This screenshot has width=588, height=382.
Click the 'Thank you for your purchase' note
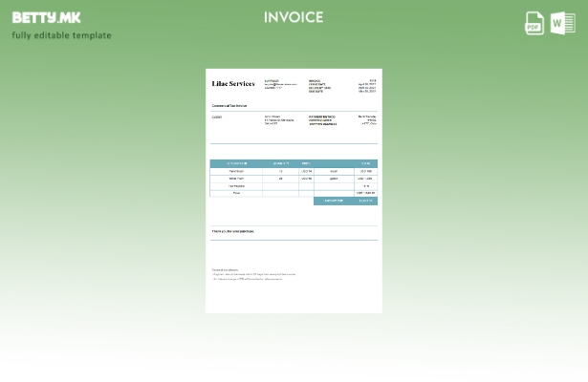(232, 231)
